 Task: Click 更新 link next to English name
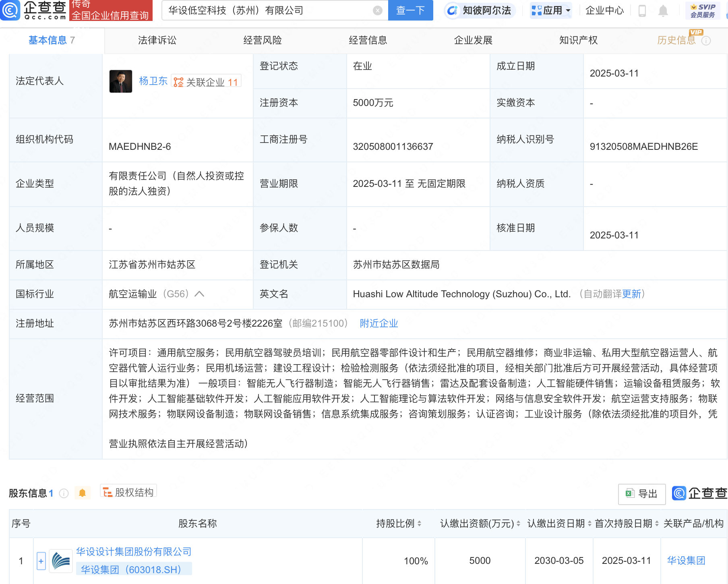(631, 294)
